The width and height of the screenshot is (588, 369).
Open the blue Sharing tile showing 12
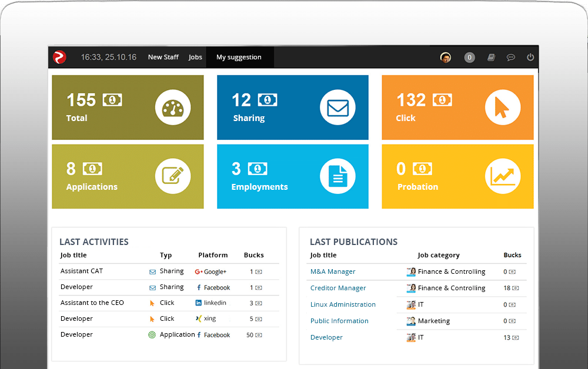292,108
